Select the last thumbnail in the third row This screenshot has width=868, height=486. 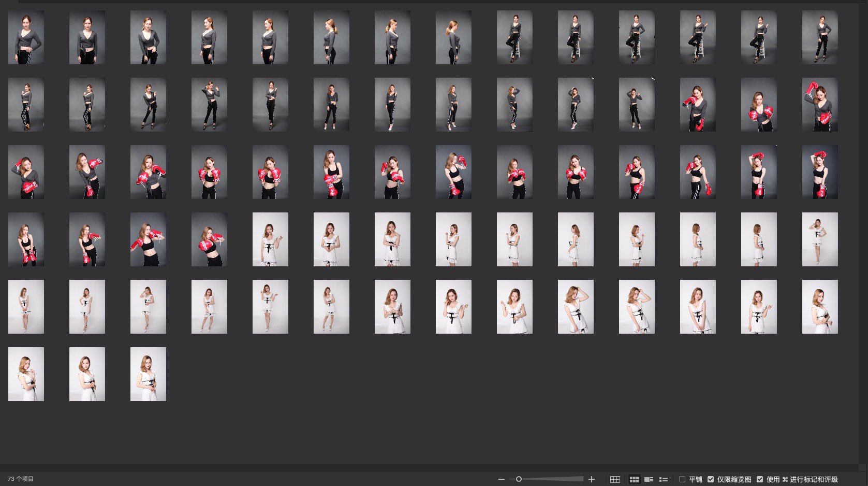click(820, 172)
